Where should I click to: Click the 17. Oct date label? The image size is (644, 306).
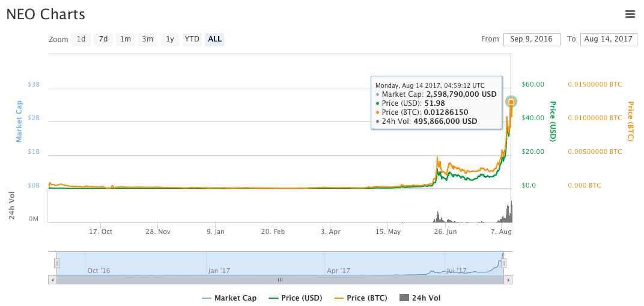[x=101, y=231]
